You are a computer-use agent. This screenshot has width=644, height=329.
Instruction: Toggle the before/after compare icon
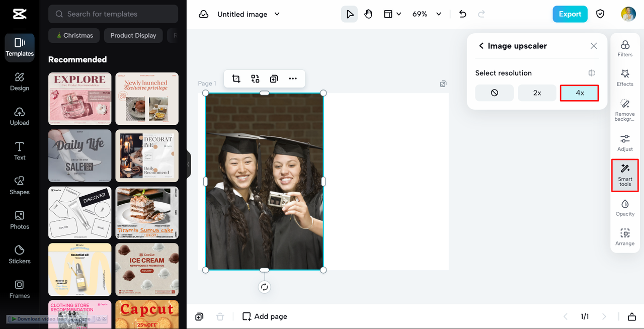pos(592,73)
